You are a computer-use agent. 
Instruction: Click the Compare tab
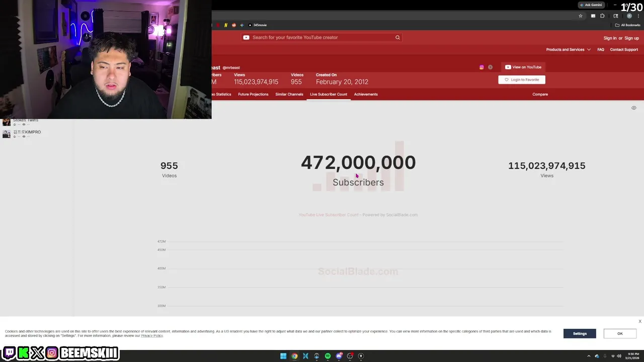[x=540, y=94]
